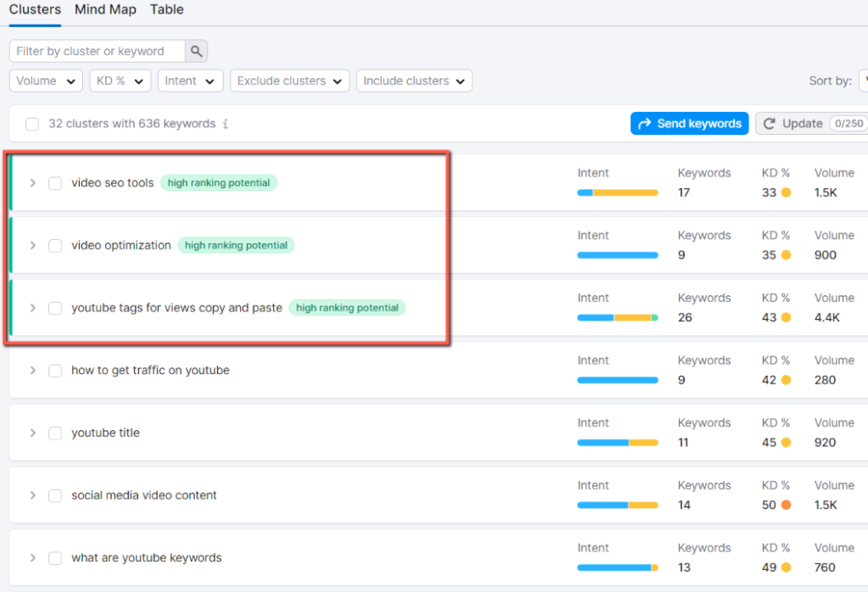Click the info icon beside the cluster count
Viewport: 868px width, 592px height.
(x=225, y=124)
